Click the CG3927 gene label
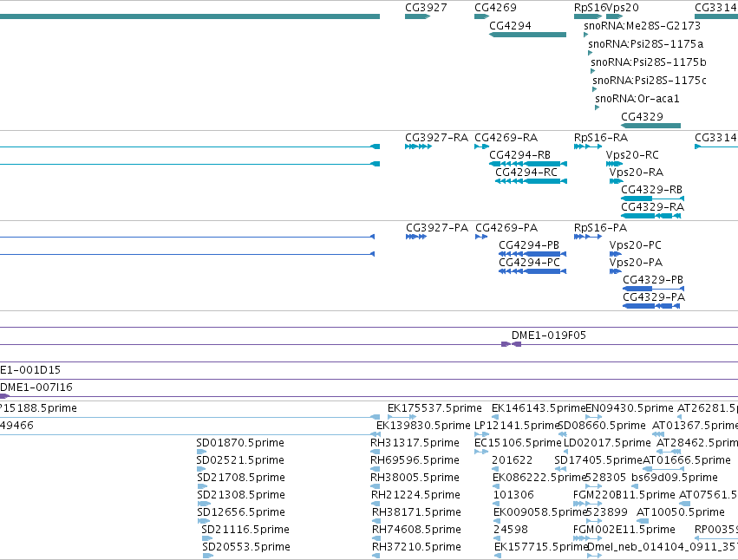The height and width of the screenshot is (560, 738). 426,8
